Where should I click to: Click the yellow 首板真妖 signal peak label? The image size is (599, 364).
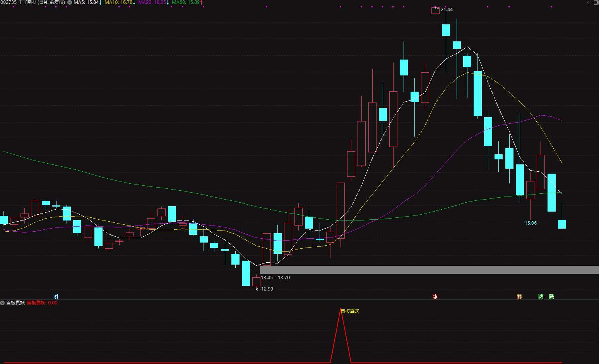click(350, 311)
